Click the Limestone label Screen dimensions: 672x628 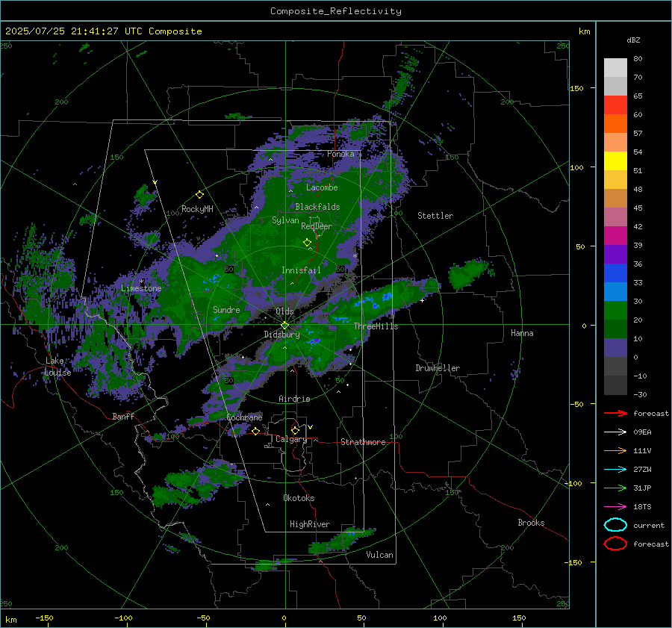tap(141, 288)
